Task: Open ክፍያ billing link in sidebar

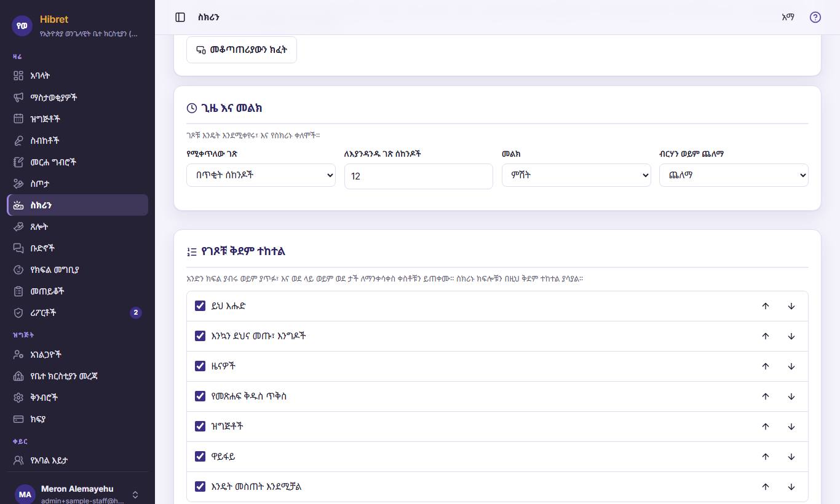Action: point(77,419)
